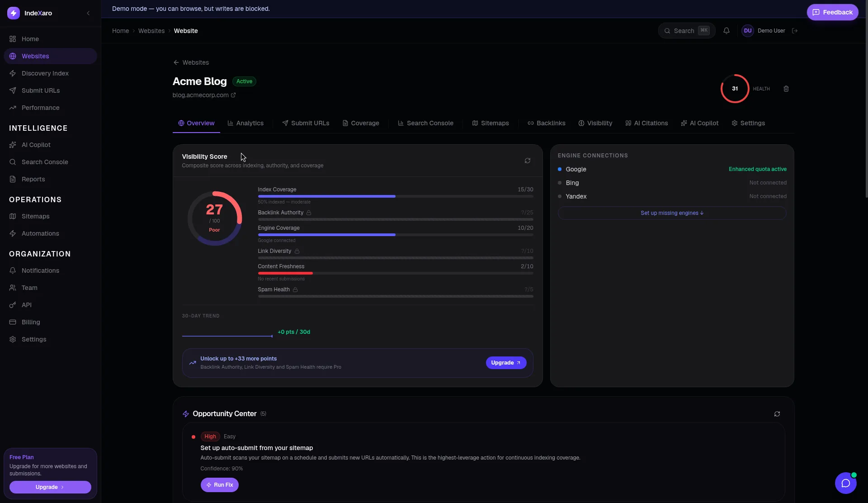Refresh the Opportunity Center list
The width and height of the screenshot is (868, 503).
[777, 414]
